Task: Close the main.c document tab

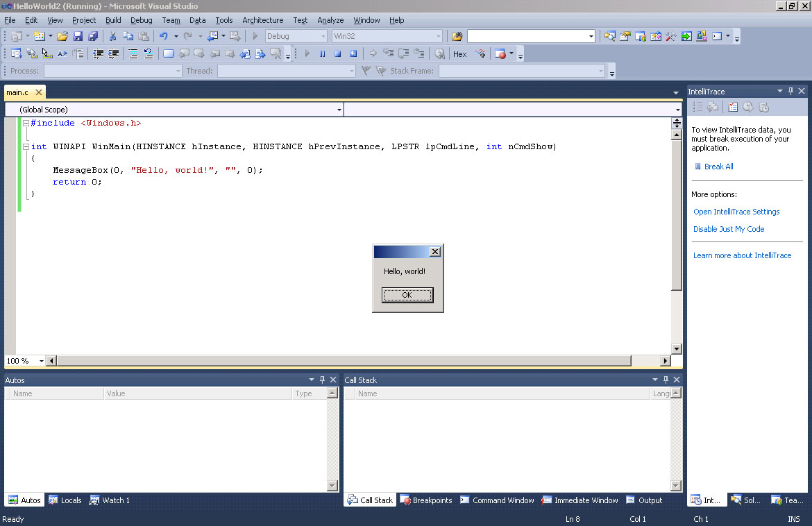Action: [x=39, y=92]
